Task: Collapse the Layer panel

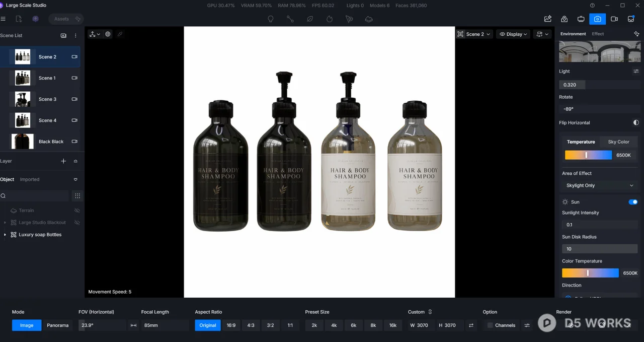Action: coord(75,161)
